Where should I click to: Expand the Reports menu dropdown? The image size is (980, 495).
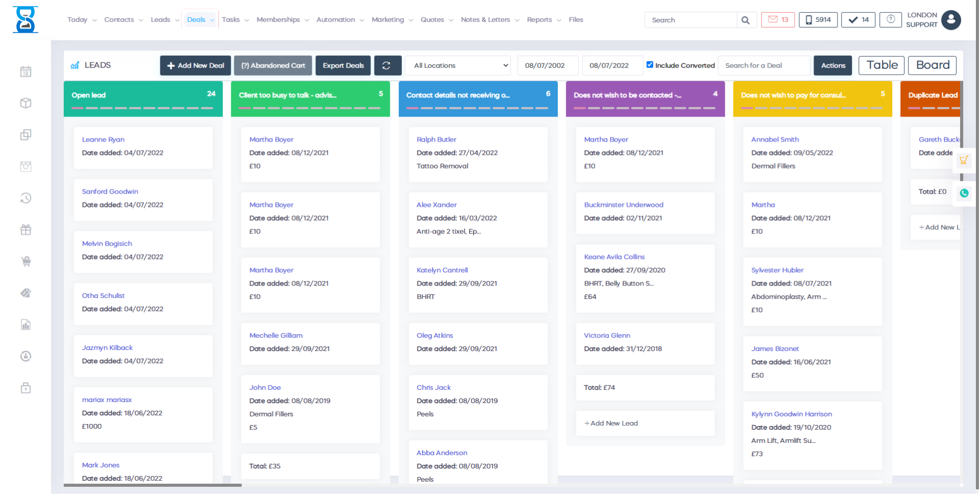click(544, 20)
